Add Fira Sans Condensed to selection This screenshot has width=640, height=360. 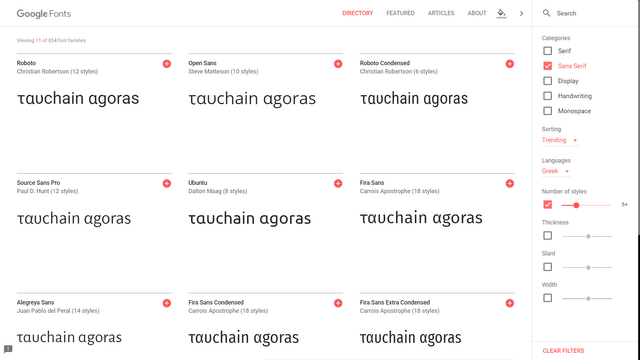click(x=338, y=303)
